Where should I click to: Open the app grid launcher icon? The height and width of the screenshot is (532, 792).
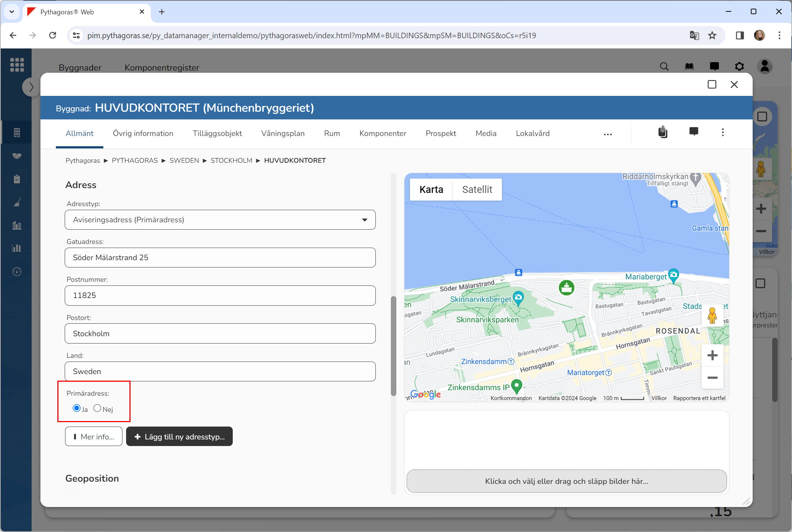17,65
